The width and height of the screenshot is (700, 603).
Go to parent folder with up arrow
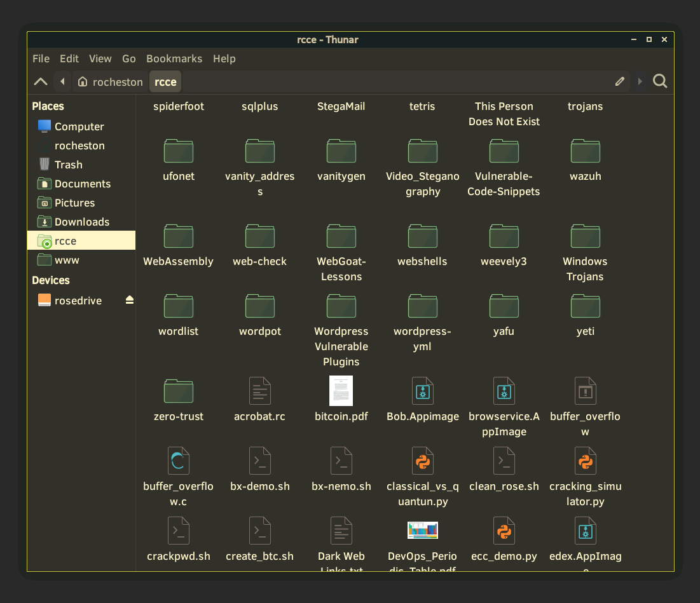pyautogui.click(x=41, y=81)
